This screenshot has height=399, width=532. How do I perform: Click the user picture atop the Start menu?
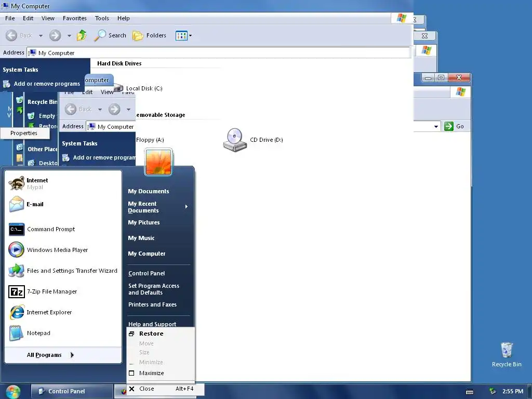(158, 162)
